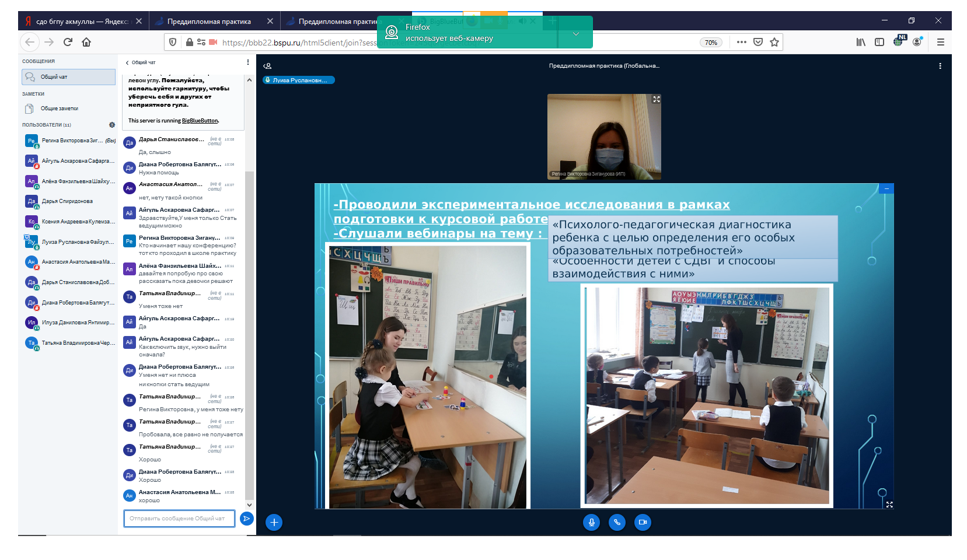Open the users list gear settings
Viewport: 967px width, 560px height.
coord(112,125)
